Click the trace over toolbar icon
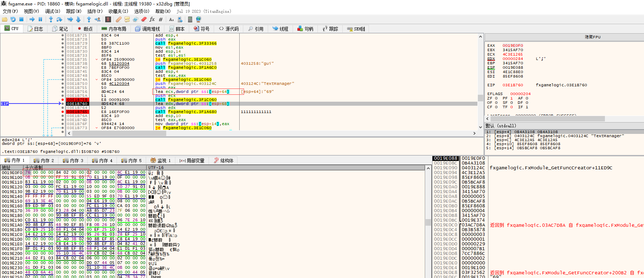The image size is (644, 278). tap(78, 19)
